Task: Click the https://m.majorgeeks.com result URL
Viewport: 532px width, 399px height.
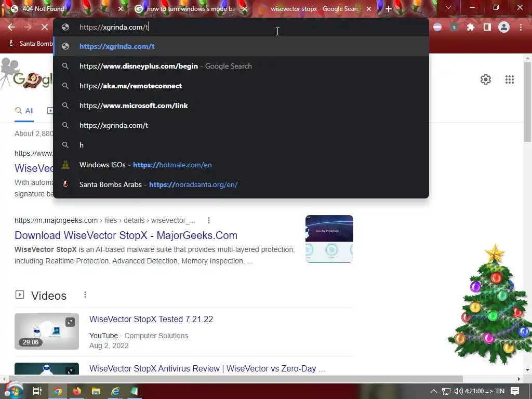Action: point(56,220)
